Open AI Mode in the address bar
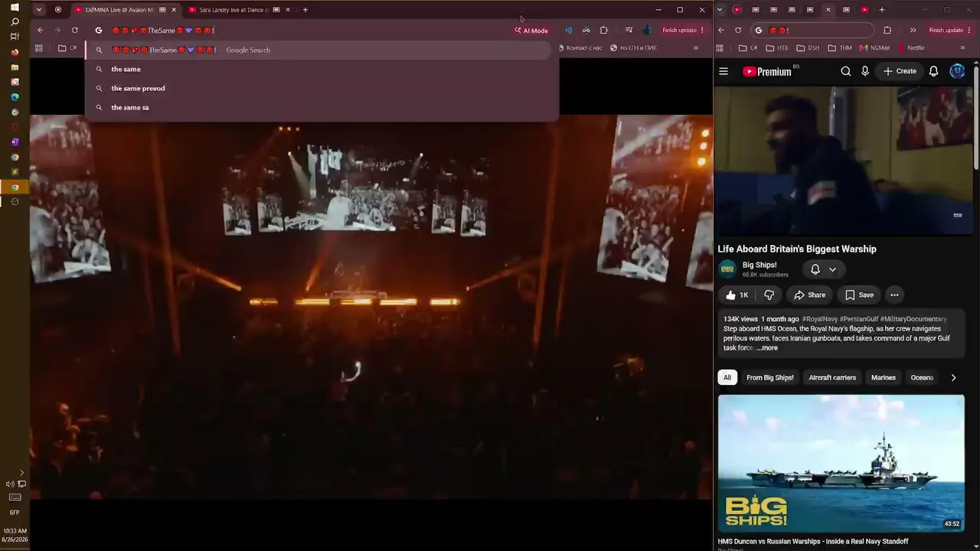Screen dimensions: 980x551 coord(531,31)
